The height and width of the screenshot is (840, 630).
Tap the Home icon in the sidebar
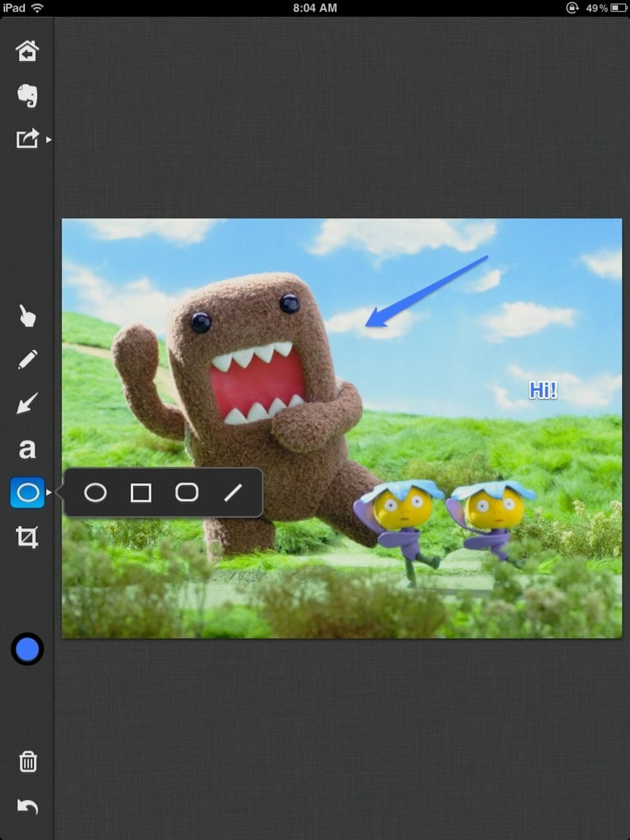coord(27,50)
